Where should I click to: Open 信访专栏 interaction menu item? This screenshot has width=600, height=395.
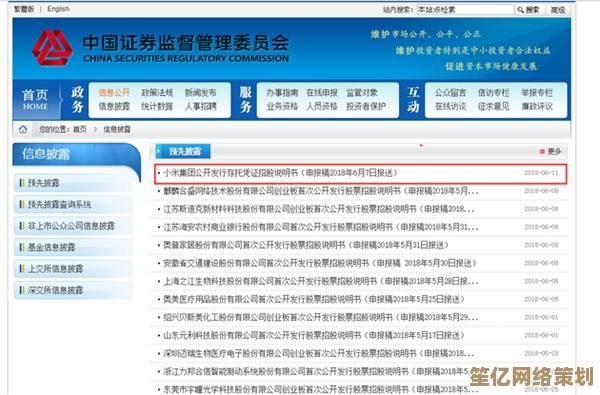point(494,93)
